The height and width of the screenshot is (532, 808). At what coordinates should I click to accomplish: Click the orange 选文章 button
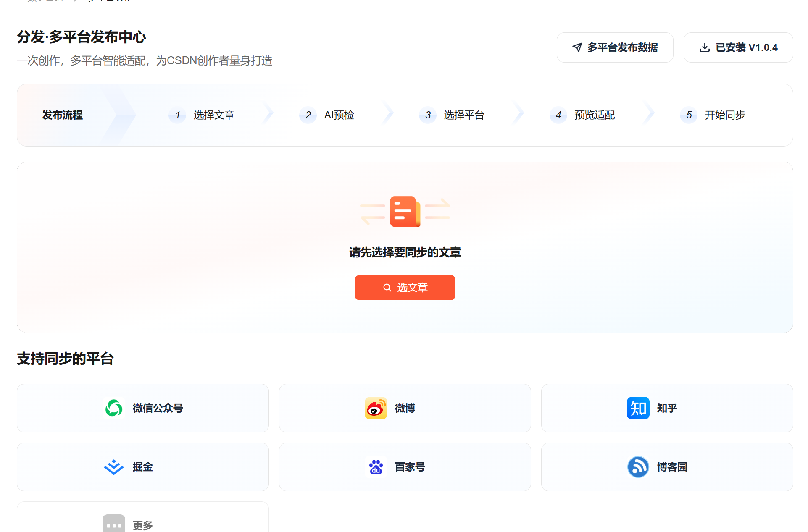(405, 288)
